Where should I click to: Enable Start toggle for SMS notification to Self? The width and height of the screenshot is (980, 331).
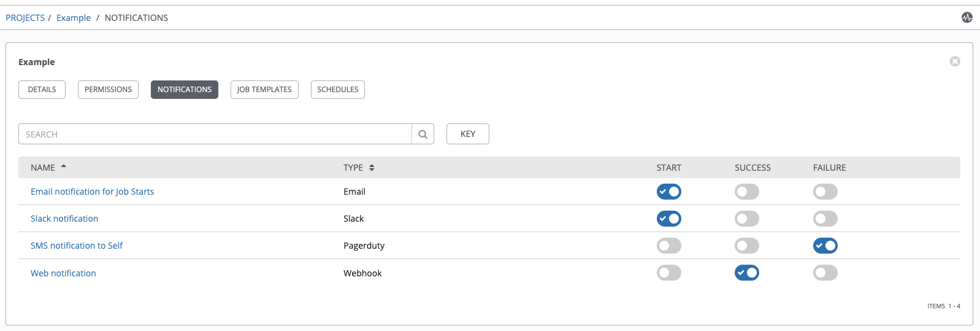coord(668,246)
